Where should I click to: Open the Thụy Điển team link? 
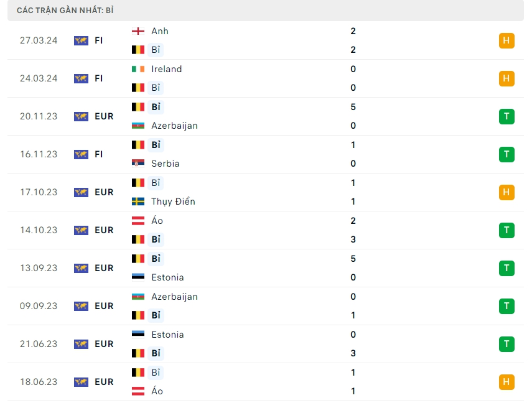173,201
